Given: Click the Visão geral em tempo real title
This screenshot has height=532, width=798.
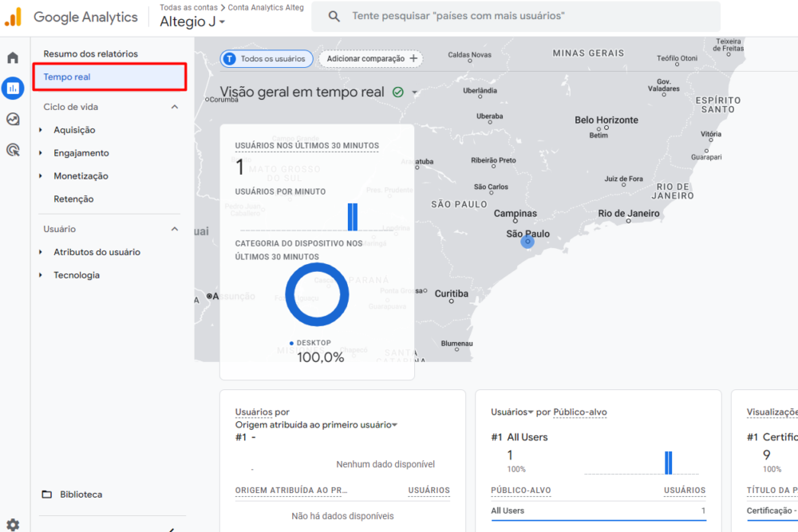Looking at the screenshot, I should click(302, 92).
